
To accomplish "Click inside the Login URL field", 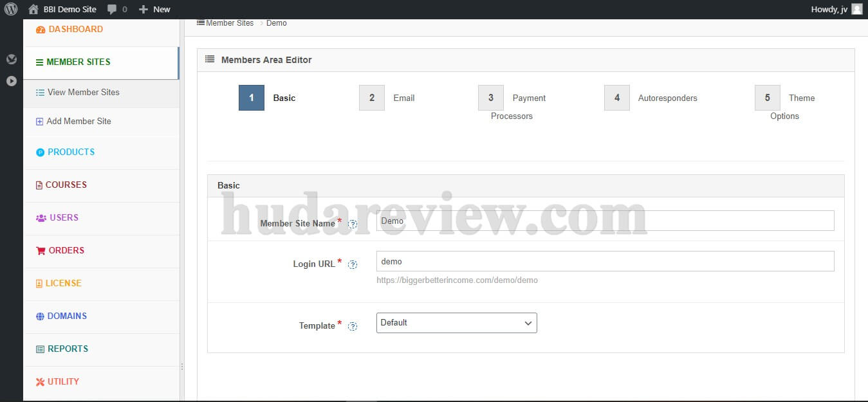I will coord(605,260).
